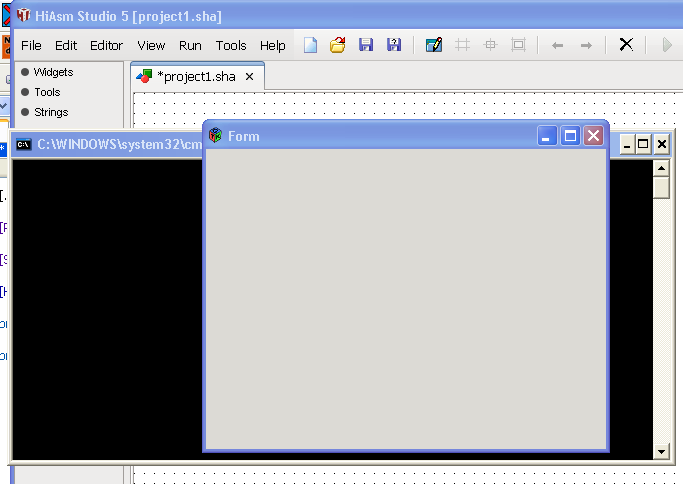Click the center crosshair toolbar icon

pyautogui.click(x=490, y=45)
